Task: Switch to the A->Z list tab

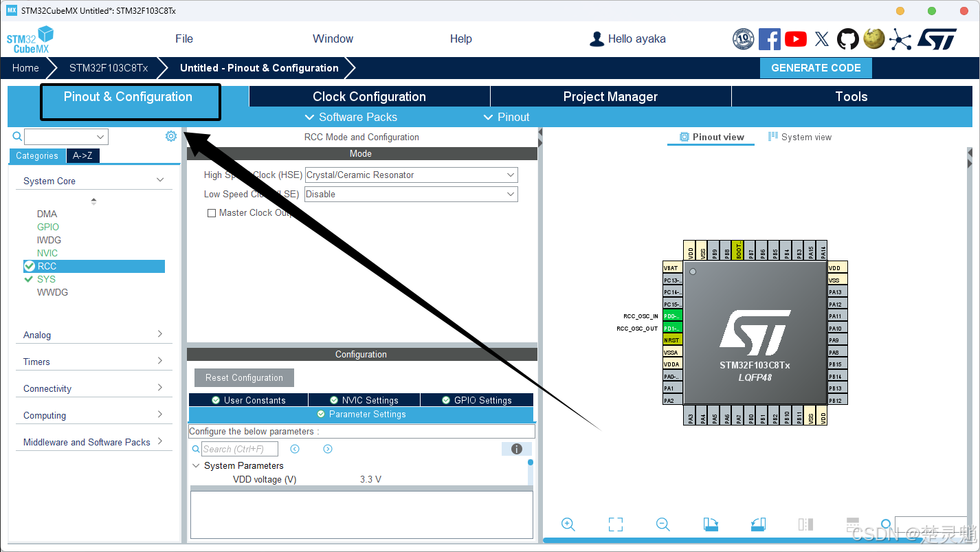Action: [83, 155]
